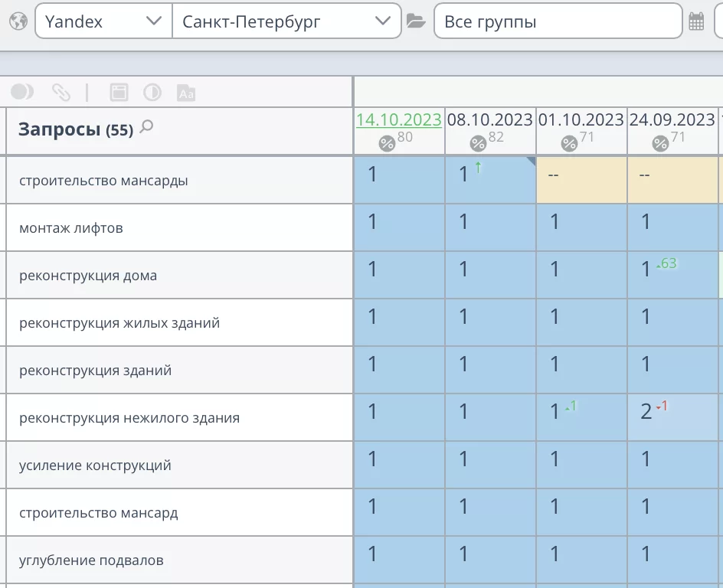Screen dimensions: 723x588
Task: Open the 14.10.2023 date link
Action: tap(398, 120)
